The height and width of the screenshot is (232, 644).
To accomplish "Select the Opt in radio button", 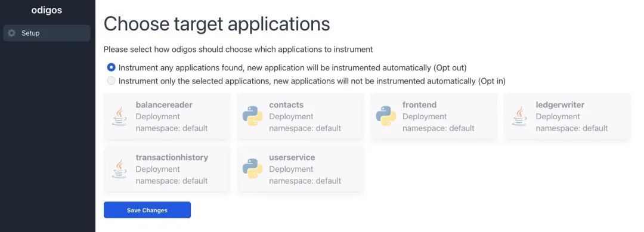I will pos(111,81).
